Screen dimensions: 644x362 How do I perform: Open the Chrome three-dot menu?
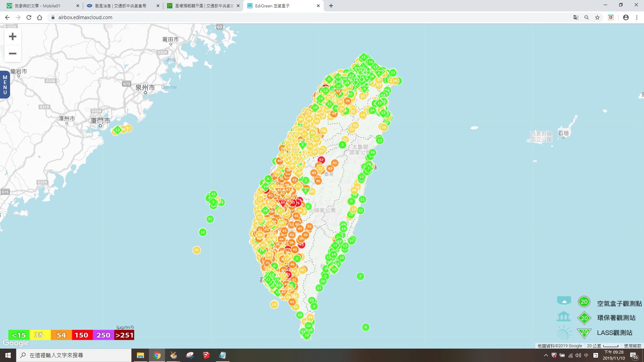click(637, 17)
